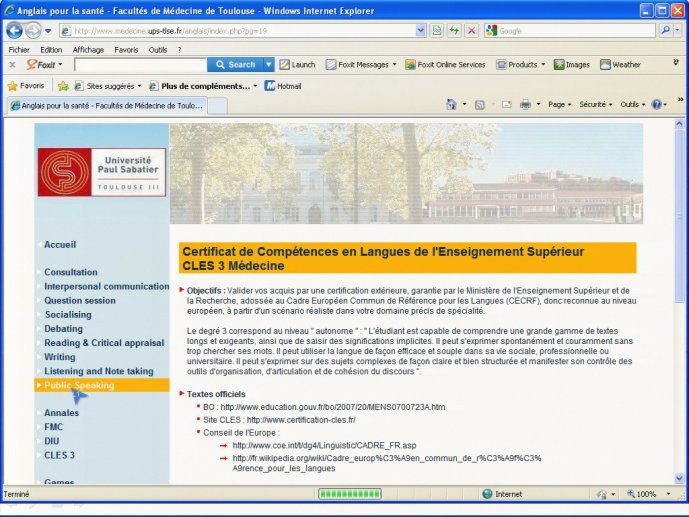Click the Read mail envelope icon
The height and width of the screenshot is (517, 689).
click(x=507, y=105)
